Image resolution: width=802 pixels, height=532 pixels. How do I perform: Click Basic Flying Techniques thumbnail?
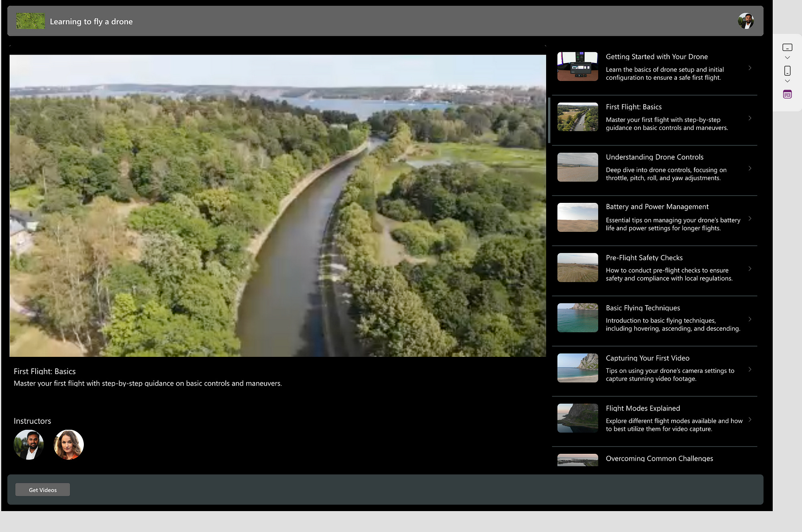coord(577,318)
